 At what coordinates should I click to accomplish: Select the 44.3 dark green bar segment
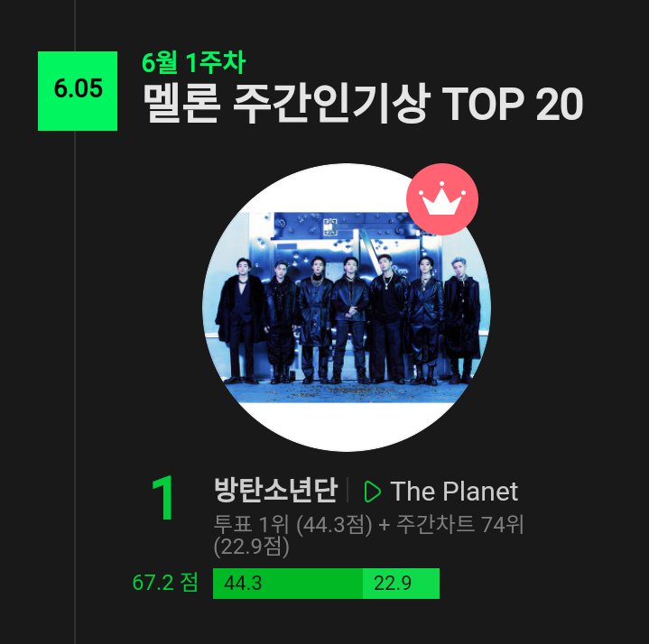[x=287, y=584]
